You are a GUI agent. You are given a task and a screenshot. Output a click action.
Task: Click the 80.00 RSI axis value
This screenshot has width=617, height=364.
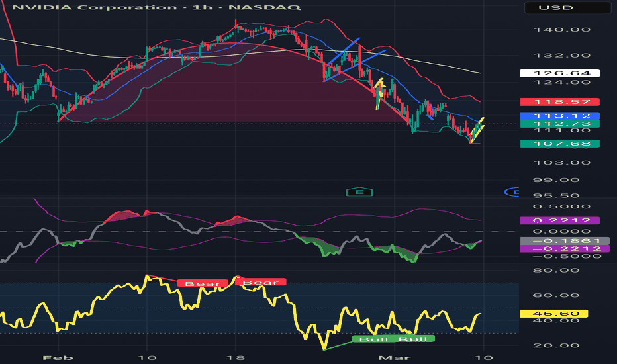click(x=556, y=270)
